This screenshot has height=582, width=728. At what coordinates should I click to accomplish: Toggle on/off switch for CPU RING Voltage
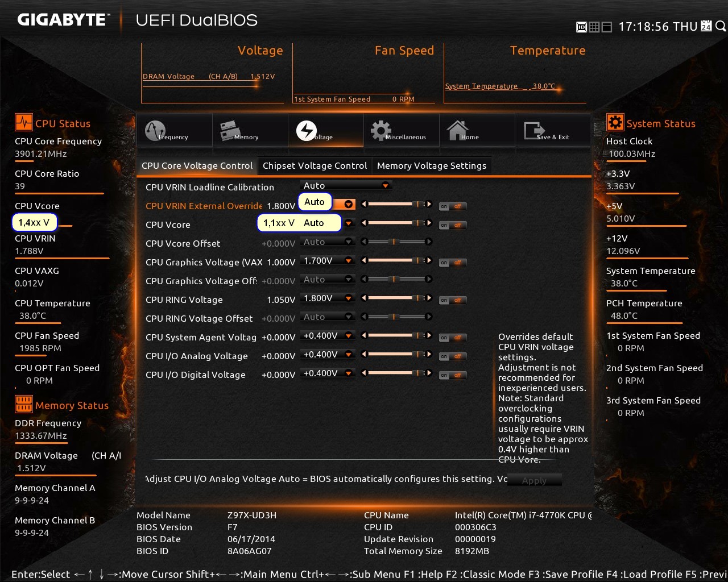(453, 300)
